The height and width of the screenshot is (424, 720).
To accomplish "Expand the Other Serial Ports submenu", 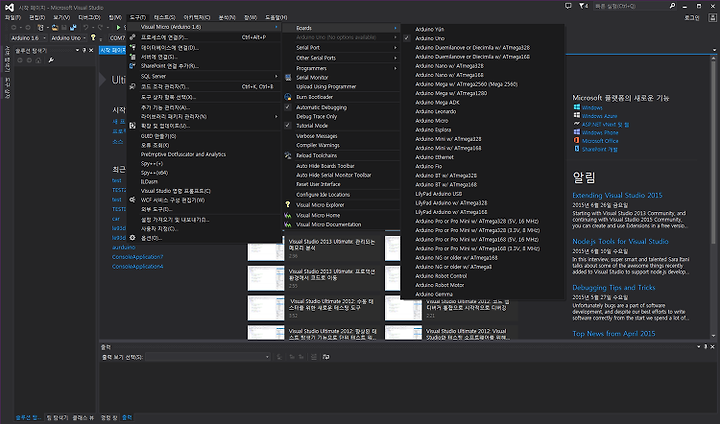I will [341, 58].
